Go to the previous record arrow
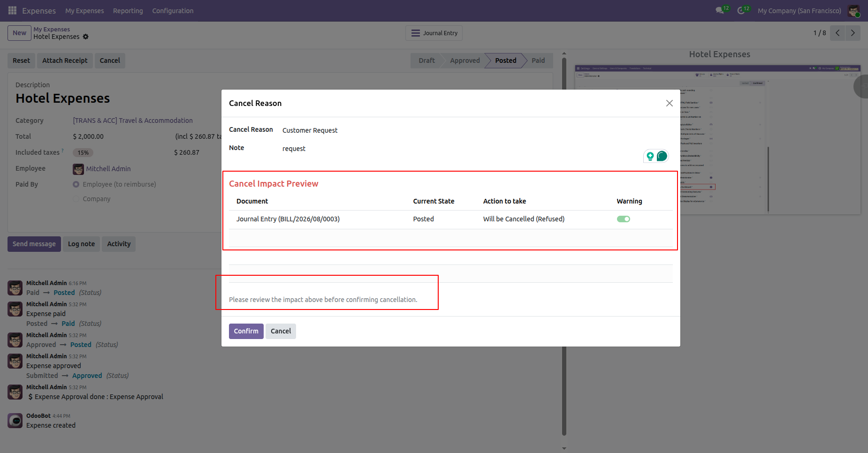The width and height of the screenshot is (868, 453). pyautogui.click(x=838, y=33)
